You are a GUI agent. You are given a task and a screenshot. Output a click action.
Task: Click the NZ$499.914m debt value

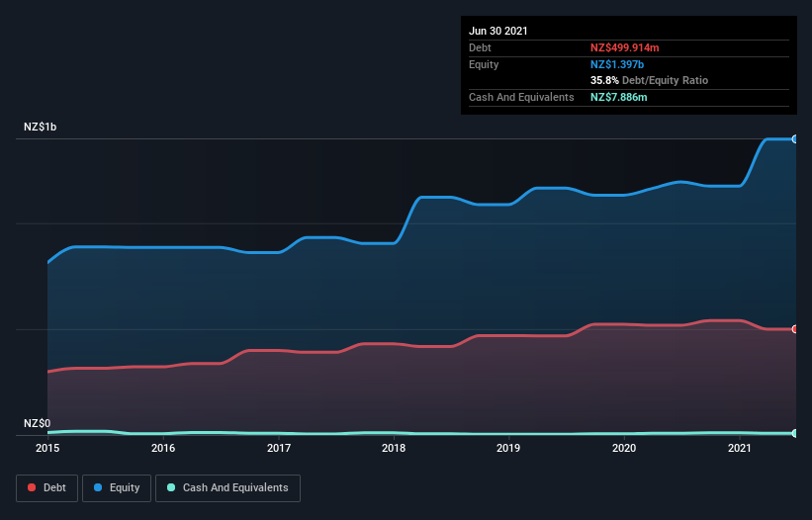pos(624,47)
